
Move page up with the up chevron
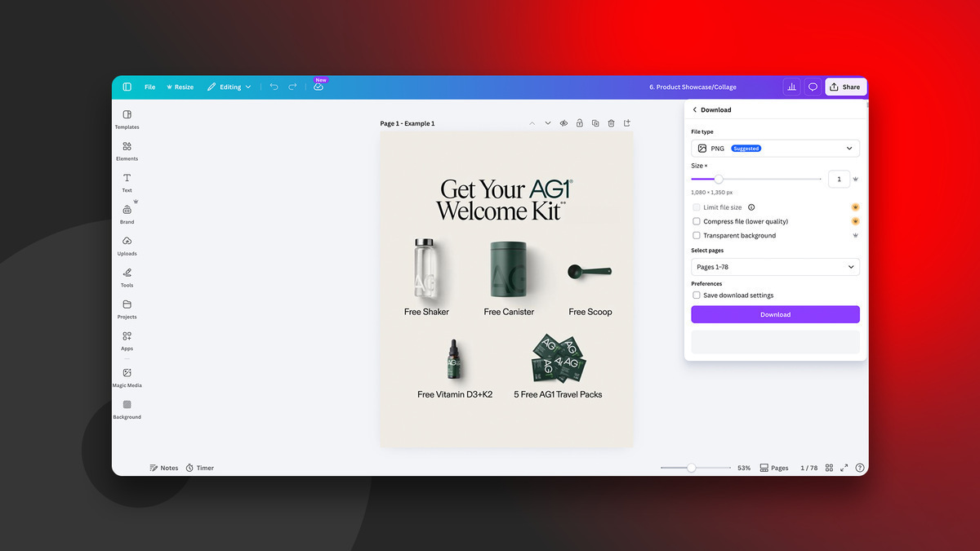tap(532, 123)
